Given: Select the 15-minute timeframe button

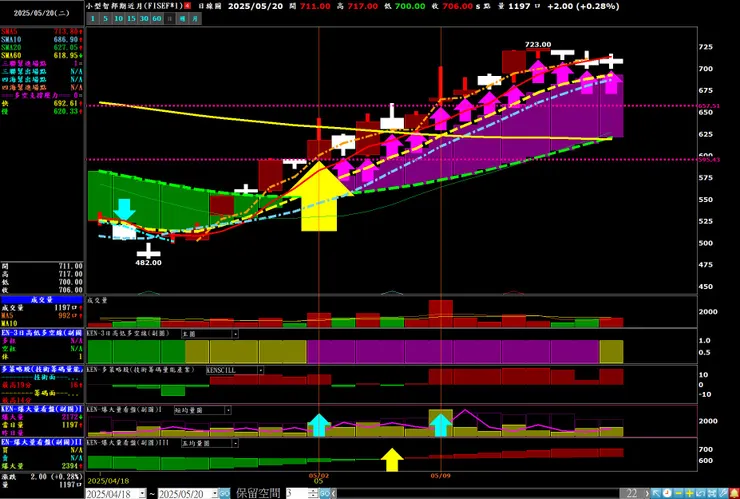Looking at the screenshot, I should pyautogui.click(x=132, y=18).
